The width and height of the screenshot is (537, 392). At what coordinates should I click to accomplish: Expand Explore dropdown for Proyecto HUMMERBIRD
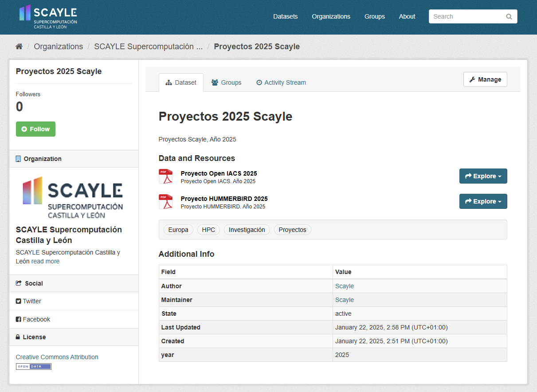(x=483, y=201)
